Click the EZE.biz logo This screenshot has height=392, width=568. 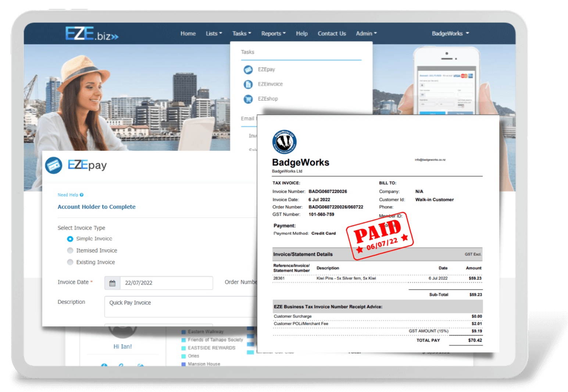coord(92,33)
